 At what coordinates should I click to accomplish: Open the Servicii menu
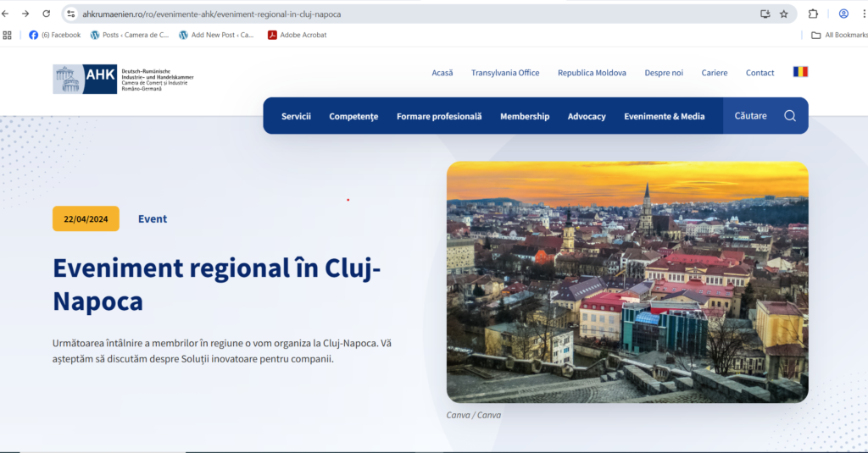[296, 116]
